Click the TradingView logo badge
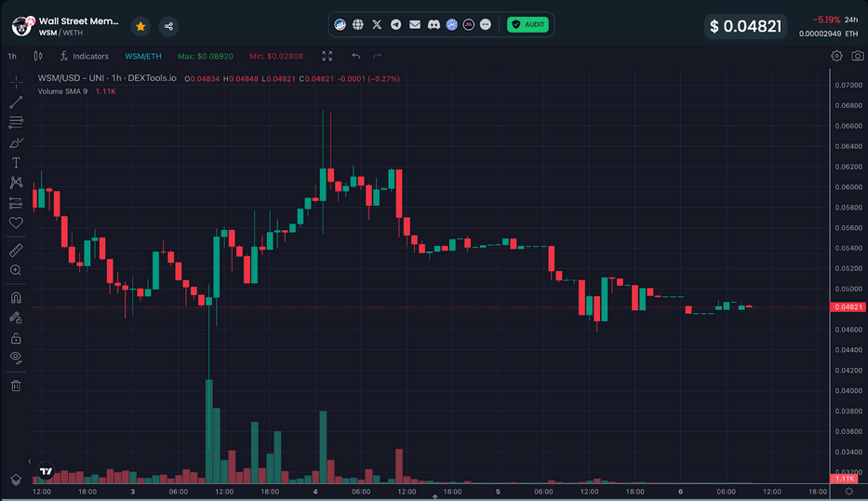 coord(46,471)
